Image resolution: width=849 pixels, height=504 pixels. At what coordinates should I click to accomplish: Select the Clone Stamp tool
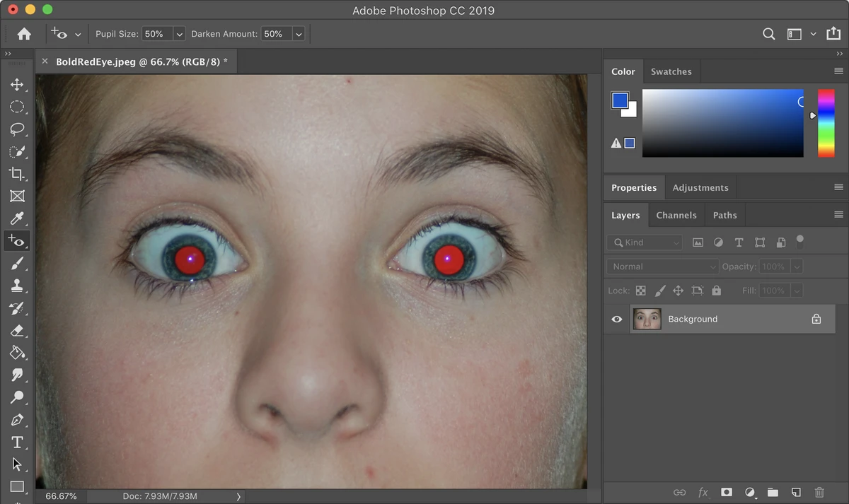coord(16,286)
